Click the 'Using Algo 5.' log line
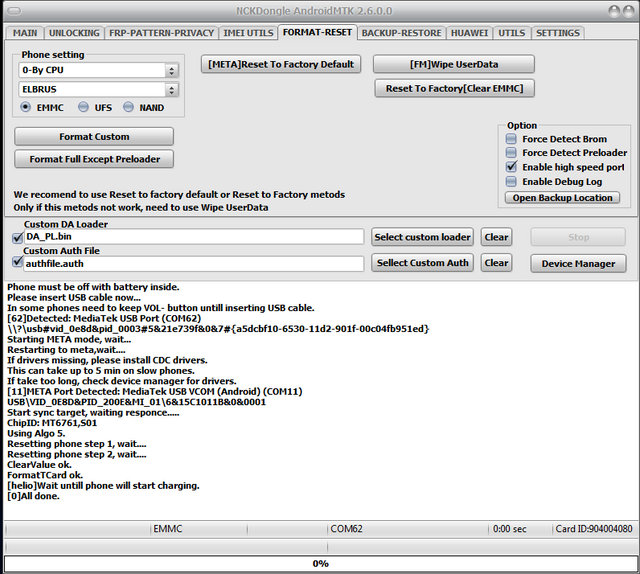 tap(36, 434)
